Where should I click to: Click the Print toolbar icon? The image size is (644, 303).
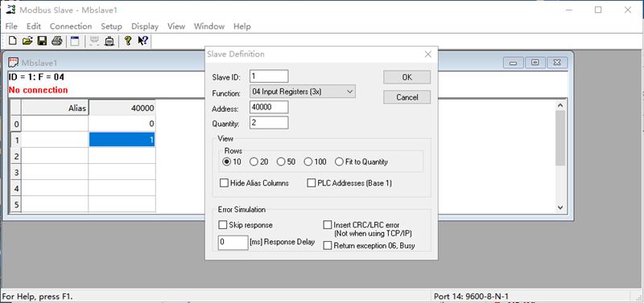(56, 41)
